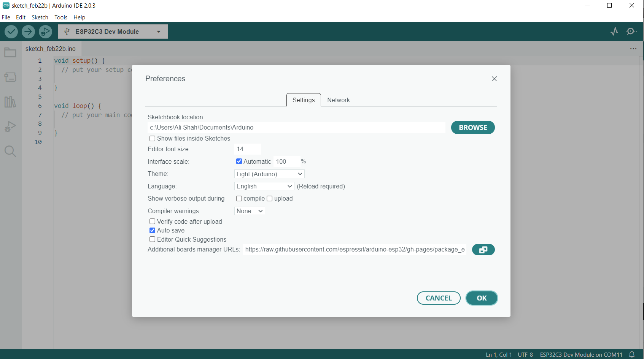This screenshot has width=644, height=359.
Task: Open the Boards Manager sidebar
Action: click(10, 77)
